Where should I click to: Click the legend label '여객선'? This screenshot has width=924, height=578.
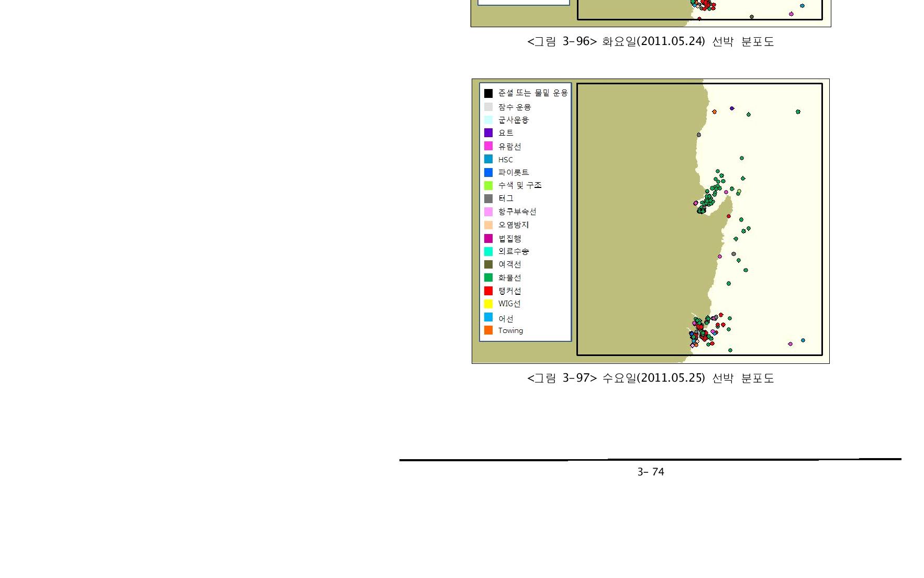click(x=510, y=264)
